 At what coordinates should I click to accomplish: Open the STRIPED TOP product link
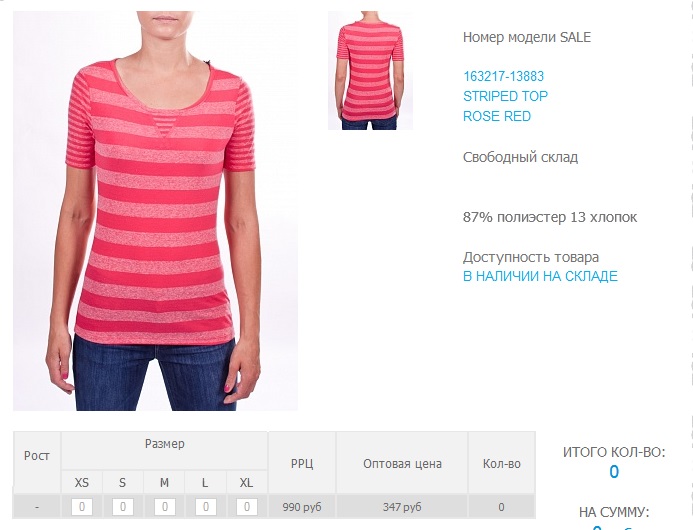(505, 96)
